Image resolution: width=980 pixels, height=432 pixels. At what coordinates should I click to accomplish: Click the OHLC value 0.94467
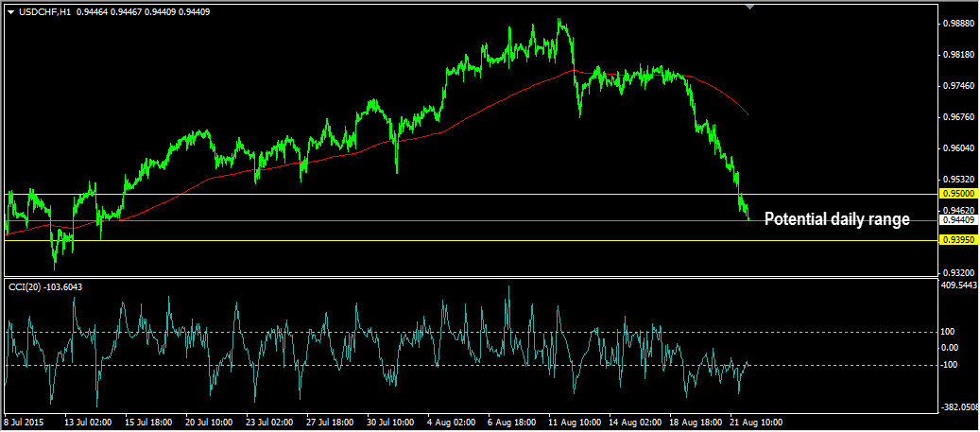coord(125,12)
